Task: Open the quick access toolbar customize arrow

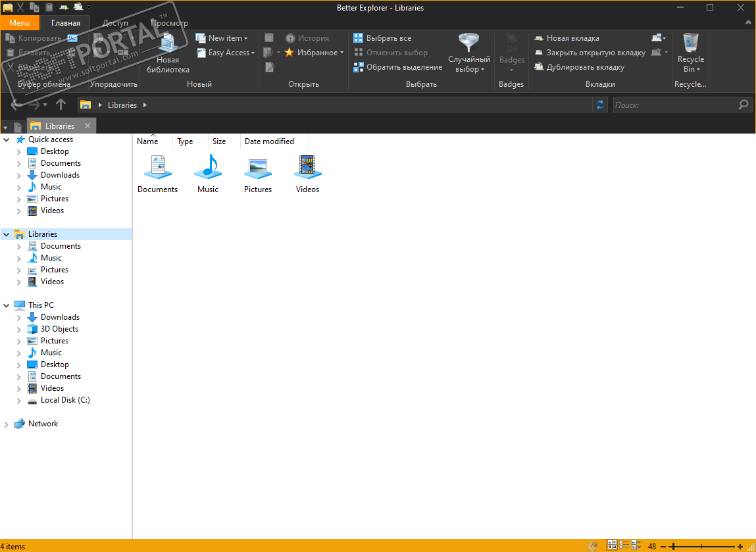Action: (89, 7)
